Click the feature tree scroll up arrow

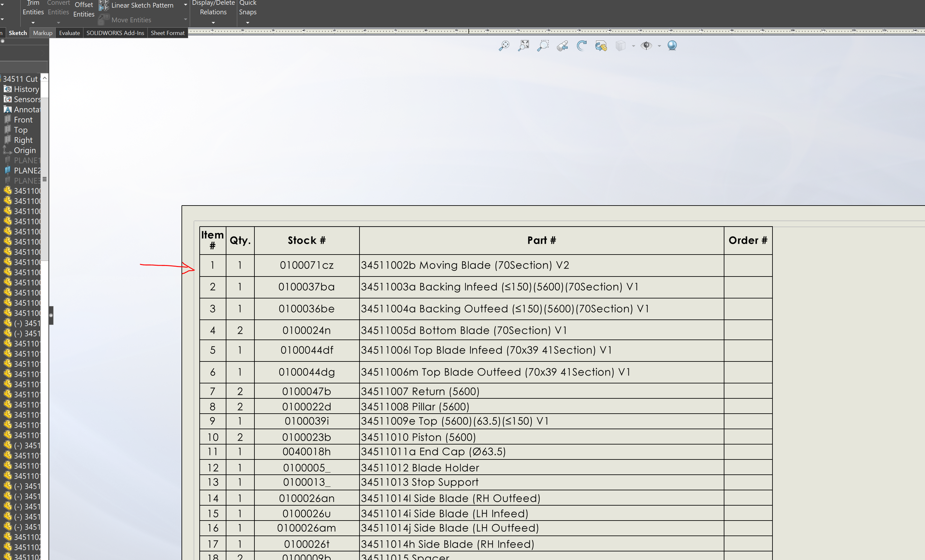click(x=45, y=78)
